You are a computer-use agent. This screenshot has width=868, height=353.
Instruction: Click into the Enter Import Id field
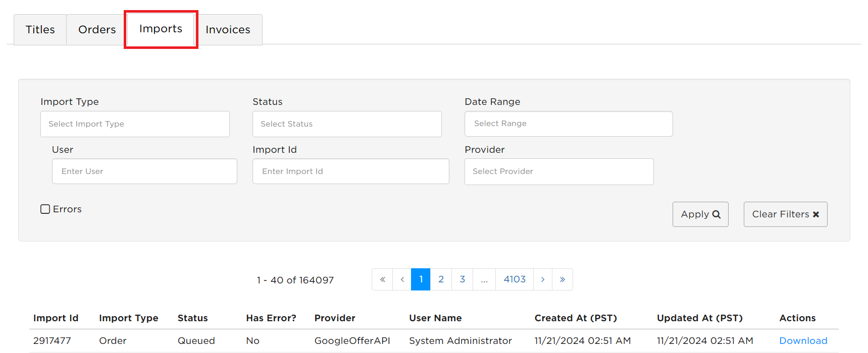point(350,171)
